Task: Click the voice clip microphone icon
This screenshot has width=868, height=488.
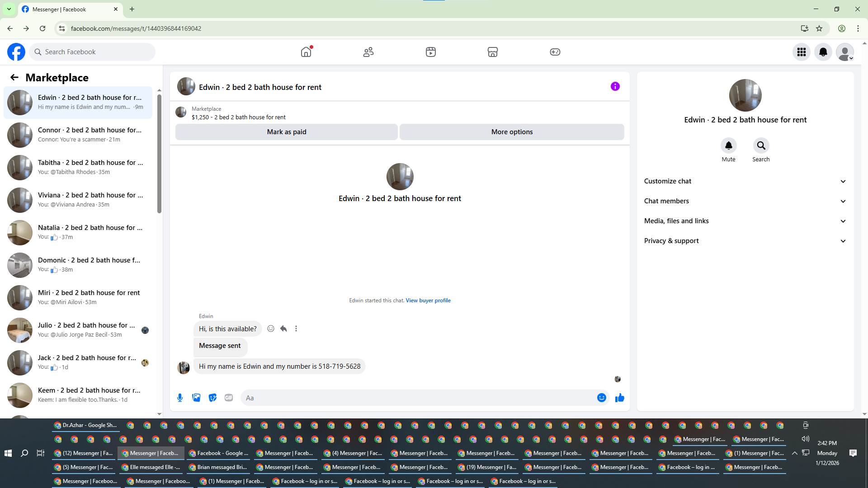Action: point(180,398)
